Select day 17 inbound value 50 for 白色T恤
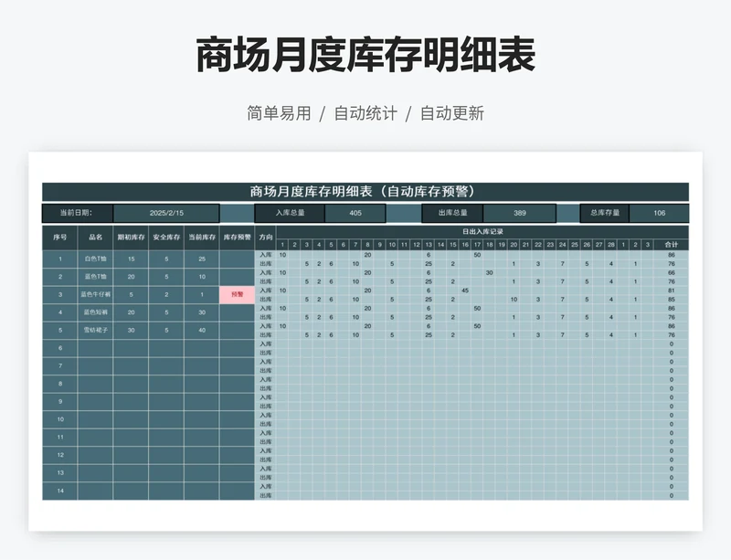 [x=477, y=255]
